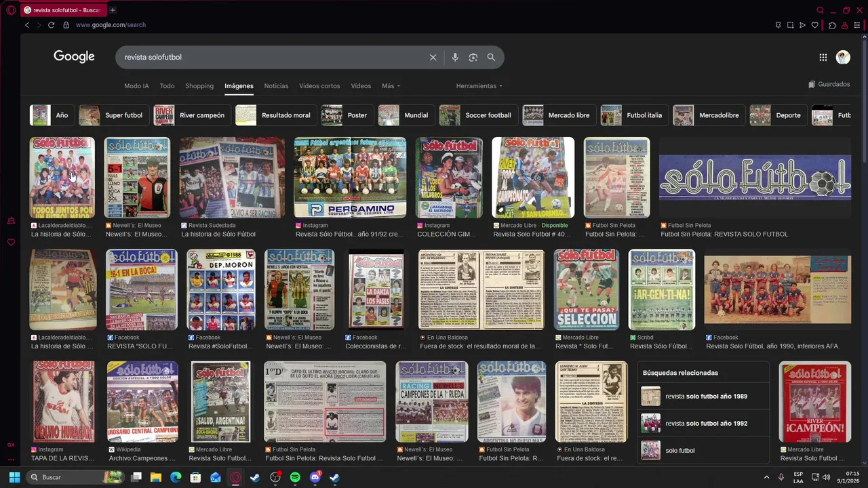Open the ¡AR-GEN-TI-NA! cover thumbnail
Viewport: 868px width, 488px height.
pos(662,289)
